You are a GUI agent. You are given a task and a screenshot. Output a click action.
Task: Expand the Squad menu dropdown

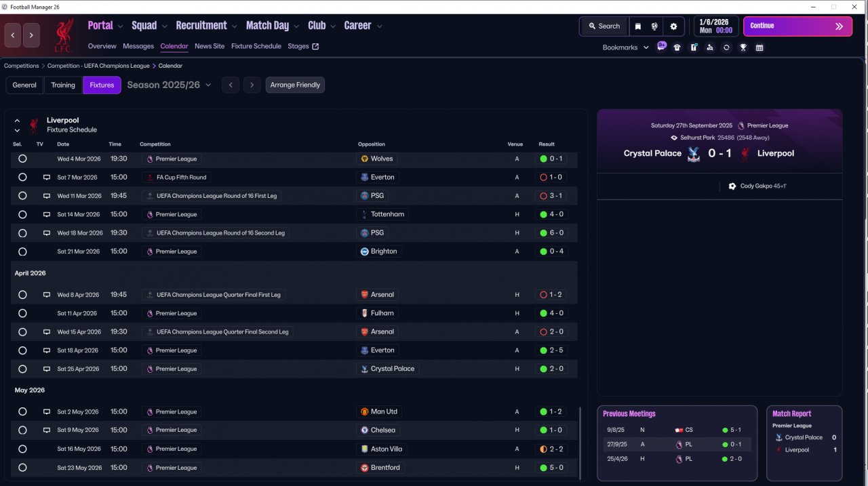coord(164,26)
